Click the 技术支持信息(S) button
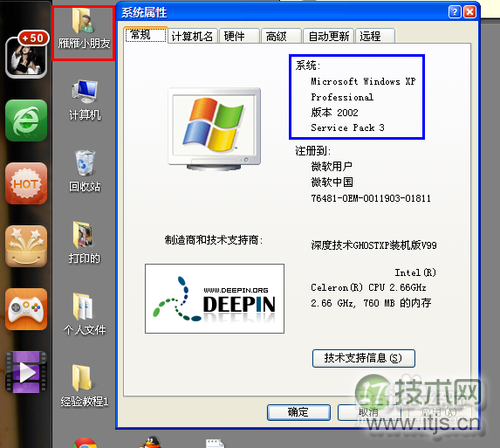 click(x=363, y=358)
